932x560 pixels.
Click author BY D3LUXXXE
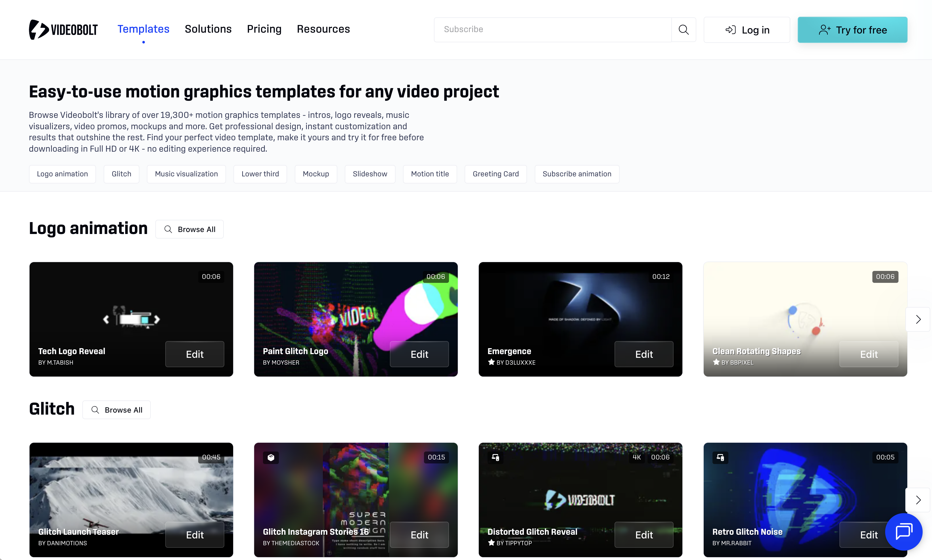[516, 363]
